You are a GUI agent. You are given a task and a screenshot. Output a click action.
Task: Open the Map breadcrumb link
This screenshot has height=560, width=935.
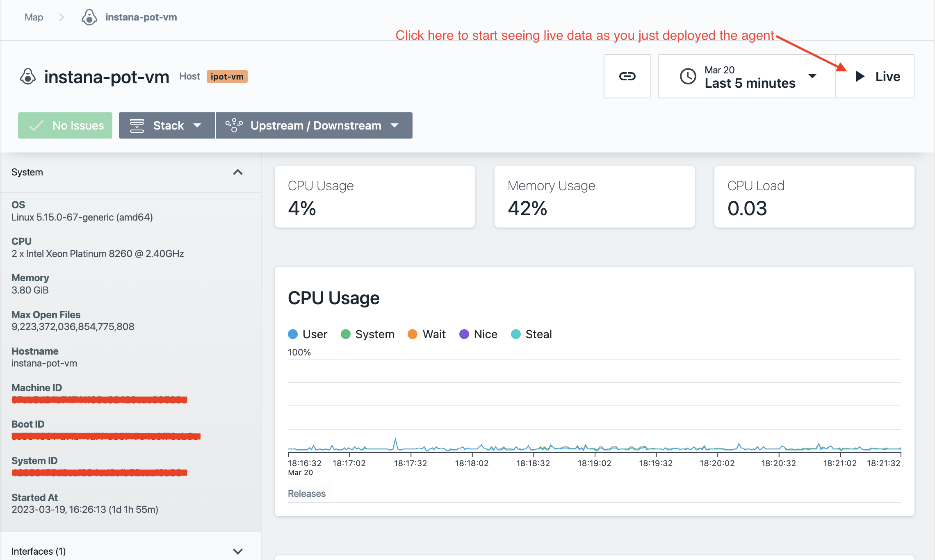pyautogui.click(x=34, y=17)
